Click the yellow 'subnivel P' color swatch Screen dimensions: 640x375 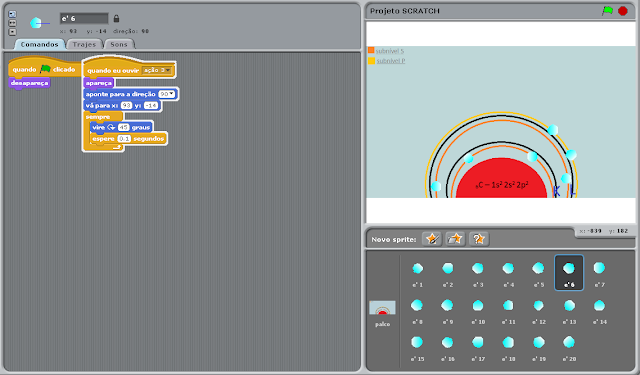pyautogui.click(x=371, y=61)
